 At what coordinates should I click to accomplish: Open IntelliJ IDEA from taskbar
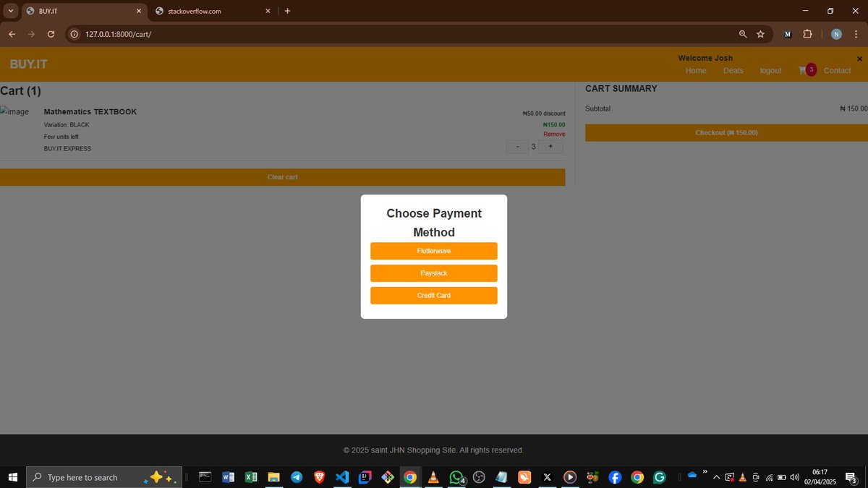point(365,477)
